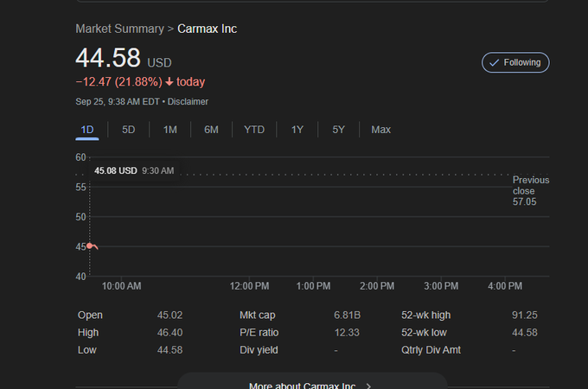Click the 2:00 PM axis label
Image resolution: width=588 pixels, height=389 pixels.
click(x=377, y=286)
